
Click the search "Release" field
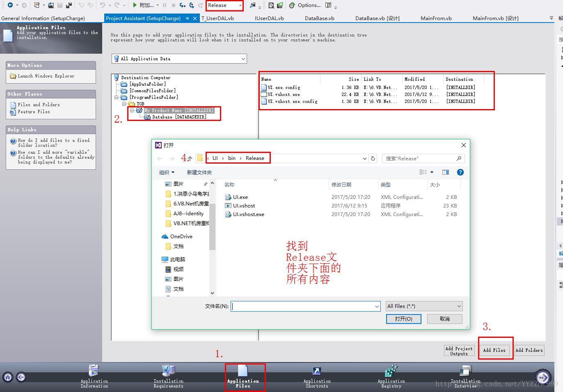(x=424, y=158)
